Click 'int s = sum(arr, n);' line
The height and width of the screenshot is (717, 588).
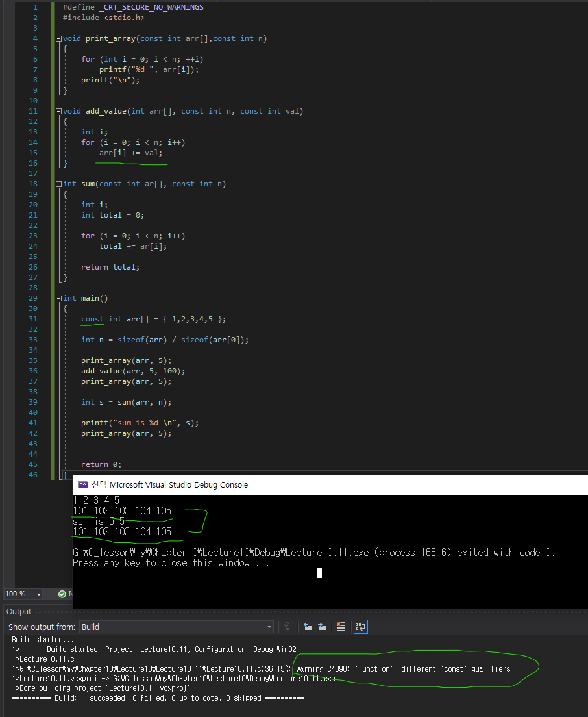127,403
